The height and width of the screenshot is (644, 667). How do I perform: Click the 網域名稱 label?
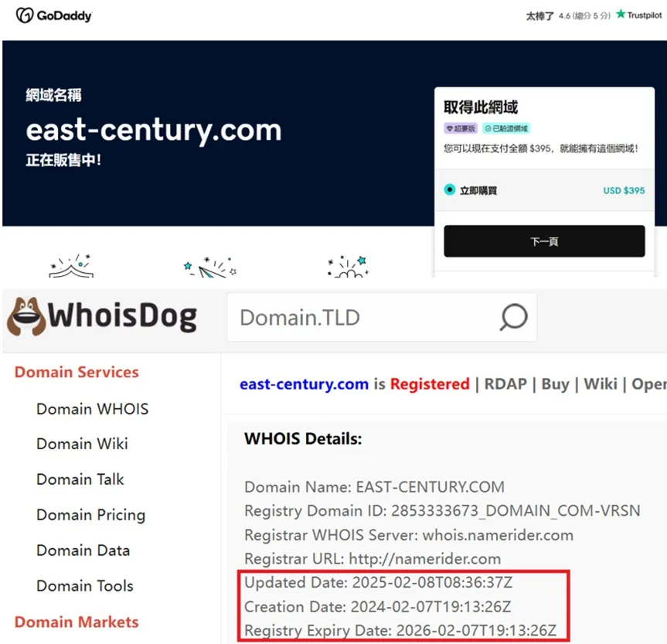point(53,95)
